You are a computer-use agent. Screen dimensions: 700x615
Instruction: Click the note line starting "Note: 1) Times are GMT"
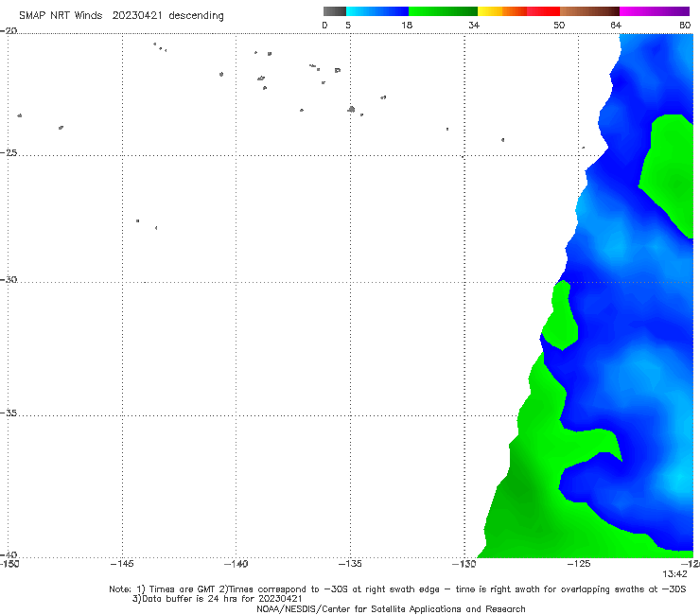point(397,589)
